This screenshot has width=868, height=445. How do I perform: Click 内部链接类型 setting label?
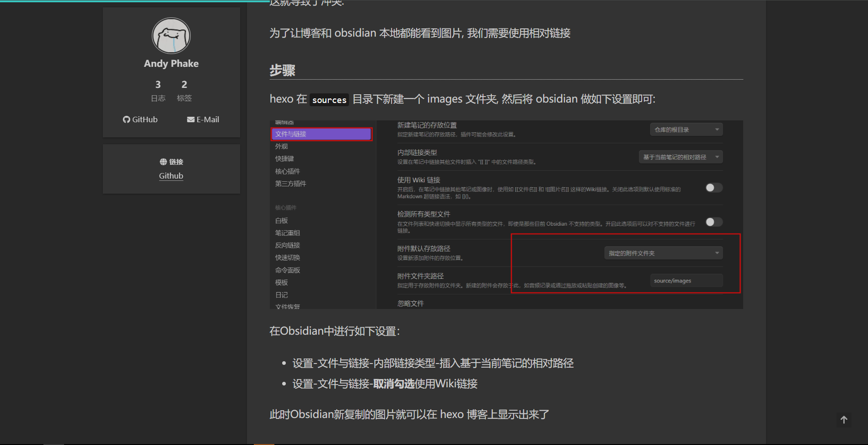click(417, 152)
